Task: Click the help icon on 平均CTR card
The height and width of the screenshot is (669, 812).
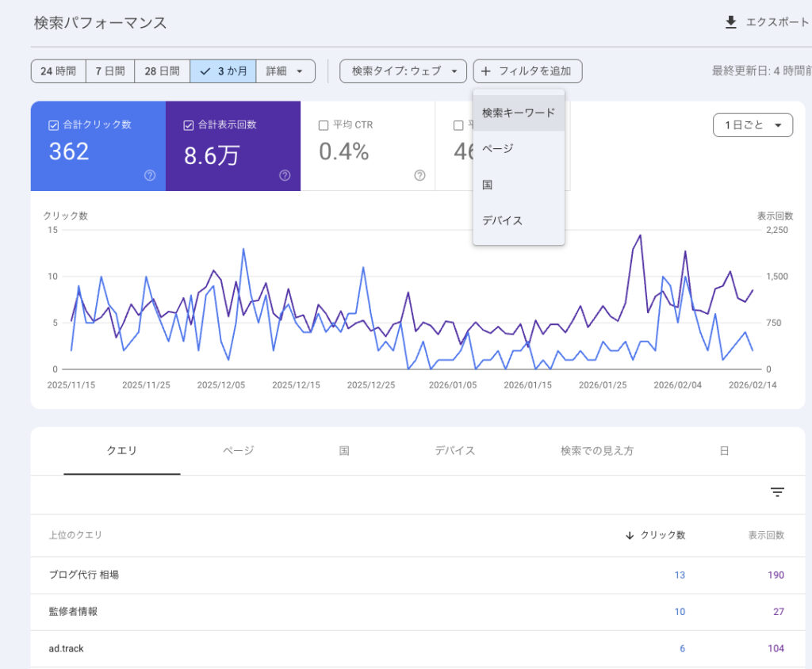Action: 419,176
